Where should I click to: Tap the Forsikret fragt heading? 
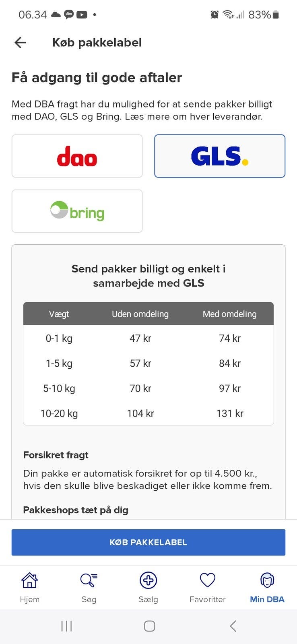tap(56, 455)
